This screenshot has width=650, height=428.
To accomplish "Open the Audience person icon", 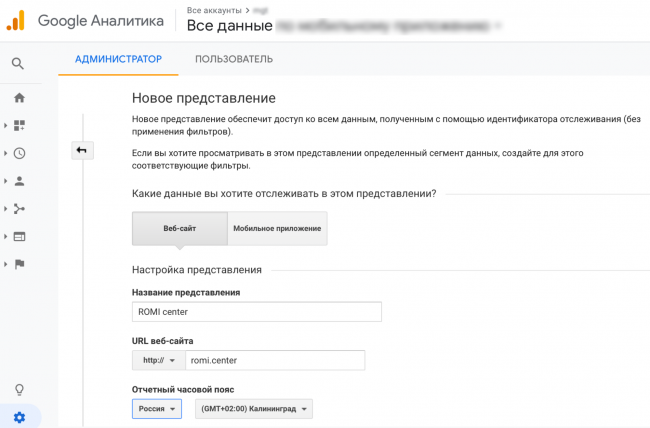I will coord(19,181).
